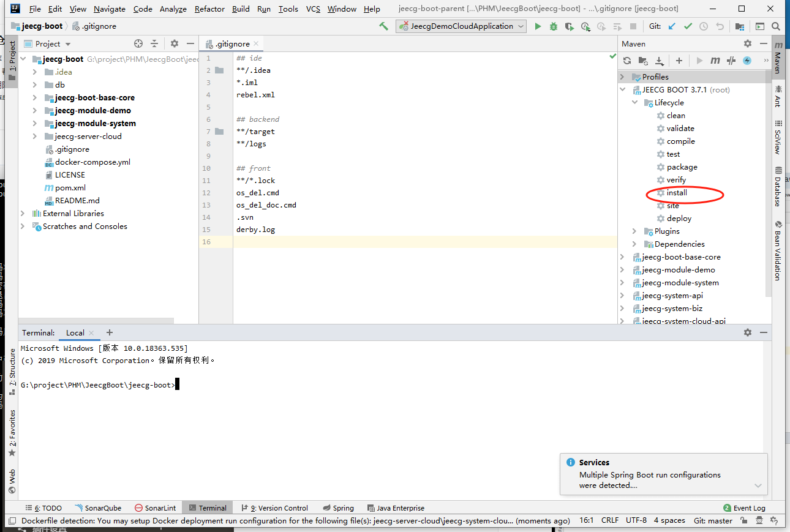Viewport: 790px width, 532px height.
Task: Expand Maven Plugins node
Action: click(x=635, y=231)
